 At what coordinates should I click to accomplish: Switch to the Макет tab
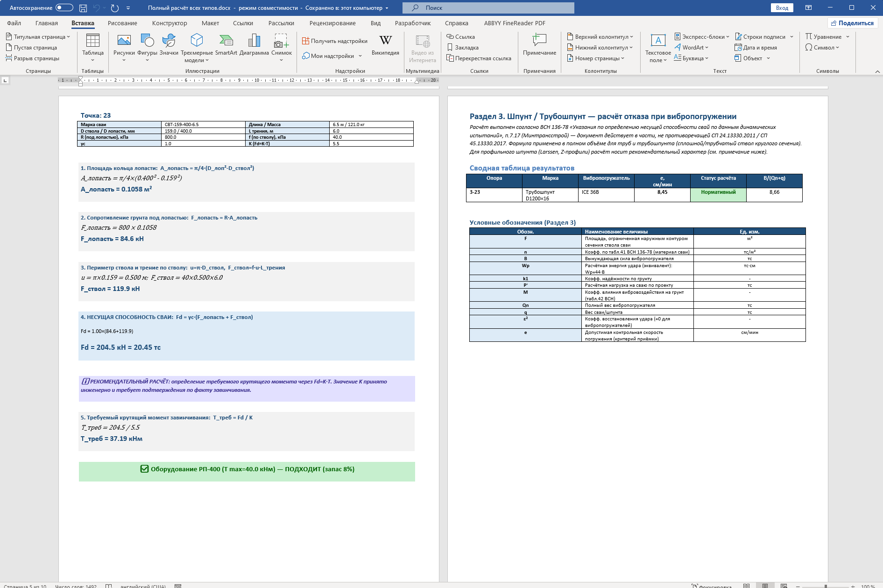[x=211, y=23]
